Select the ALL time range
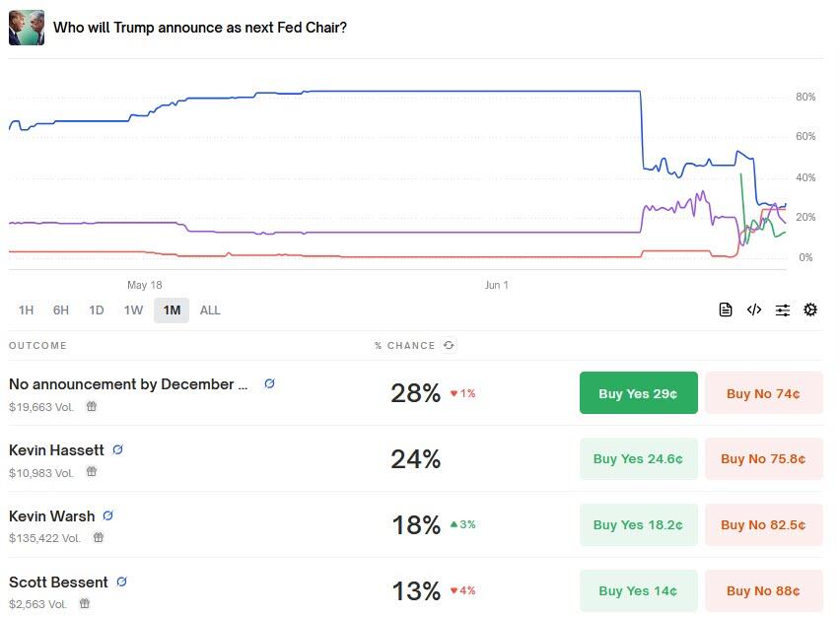This screenshot has width=840, height=617. [210, 310]
